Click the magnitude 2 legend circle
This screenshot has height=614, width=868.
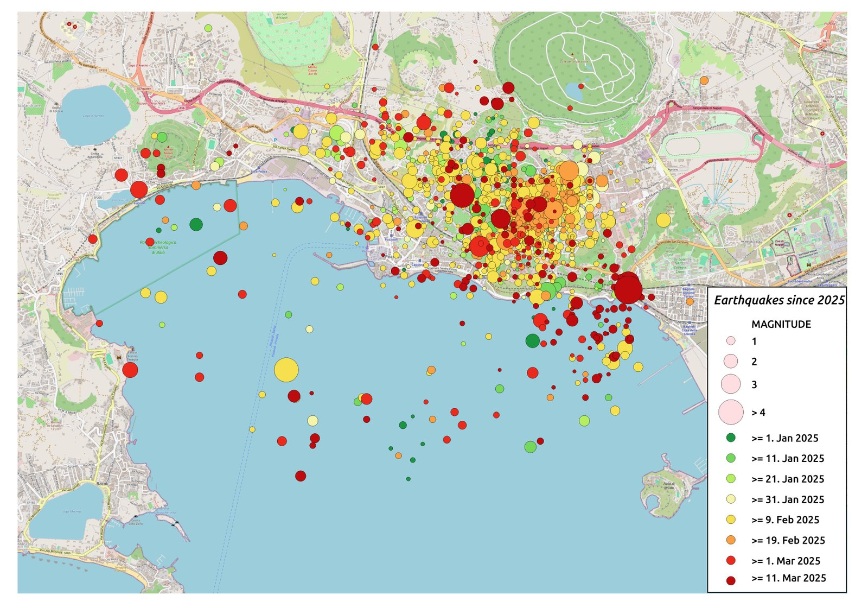coord(731,361)
